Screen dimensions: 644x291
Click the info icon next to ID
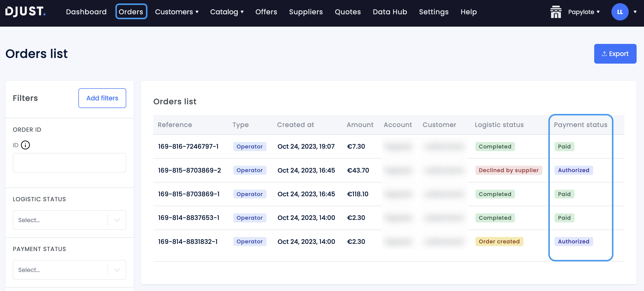[x=26, y=145]
